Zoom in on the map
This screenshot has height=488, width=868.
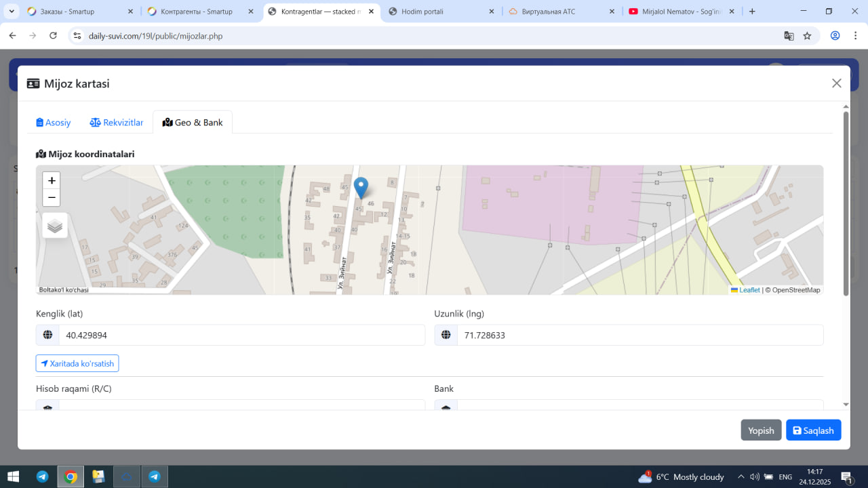(52, 180)
